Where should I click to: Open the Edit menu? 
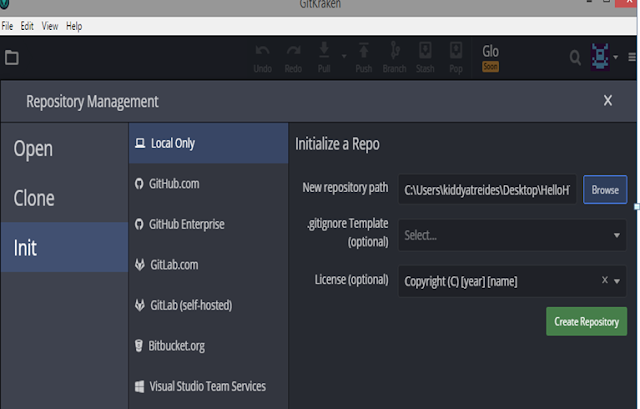click(27, 26)
